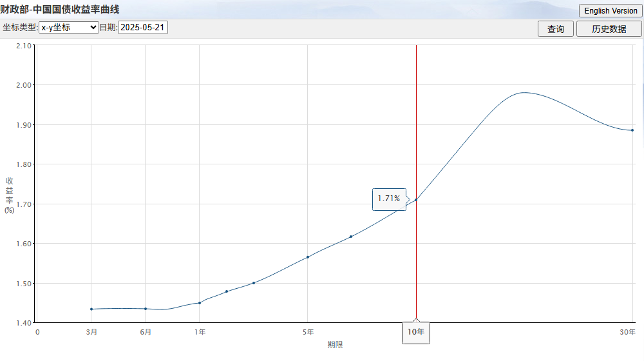The width and height of the screenshot is (644, 361).
Task: Select the 5年 data point on curve
Action: coord(308,257)
